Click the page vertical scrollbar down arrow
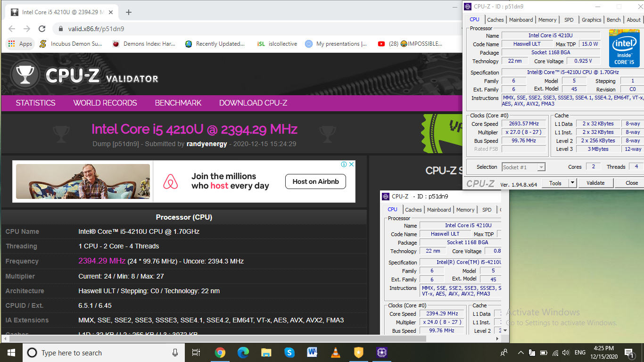Screen dimensions: 644x362 [506, 330]
